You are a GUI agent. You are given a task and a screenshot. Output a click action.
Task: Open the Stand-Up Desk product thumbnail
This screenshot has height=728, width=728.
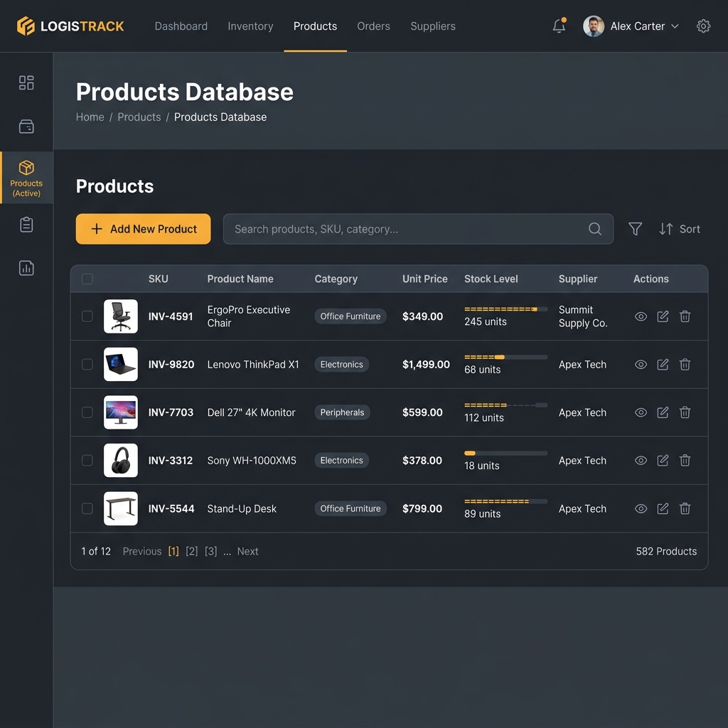(x=121, y=508)
